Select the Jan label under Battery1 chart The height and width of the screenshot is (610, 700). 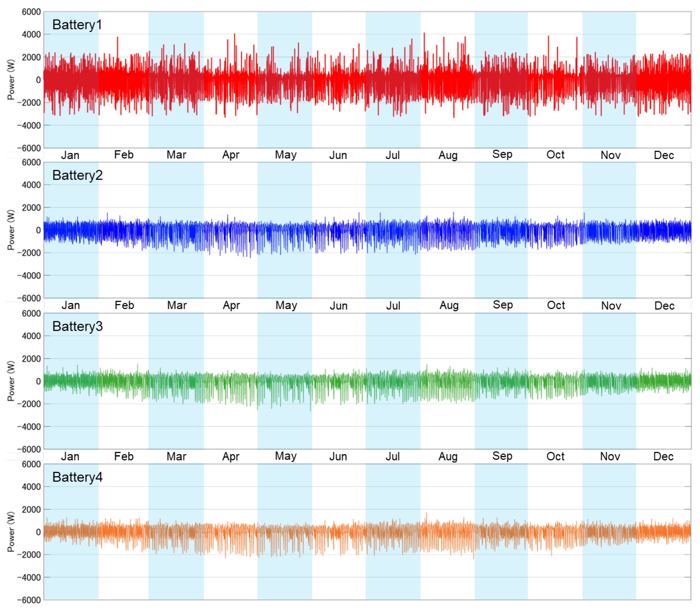tap(70, 156)
